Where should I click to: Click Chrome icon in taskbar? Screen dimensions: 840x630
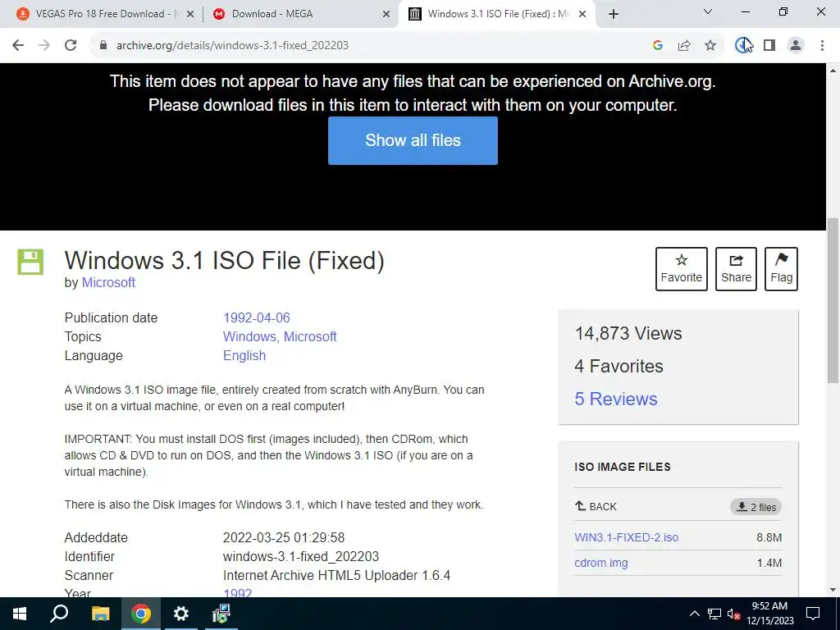[141, 614]
